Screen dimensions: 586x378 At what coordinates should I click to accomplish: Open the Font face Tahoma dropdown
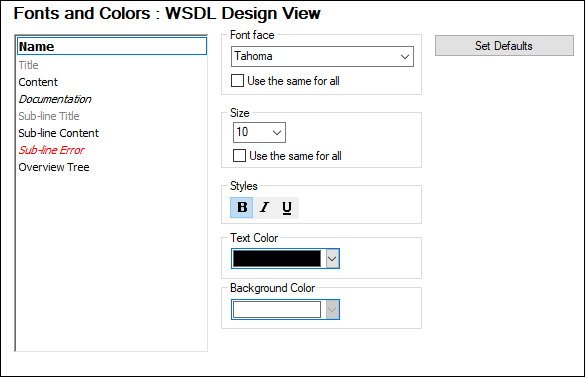(x=322, y=56)
